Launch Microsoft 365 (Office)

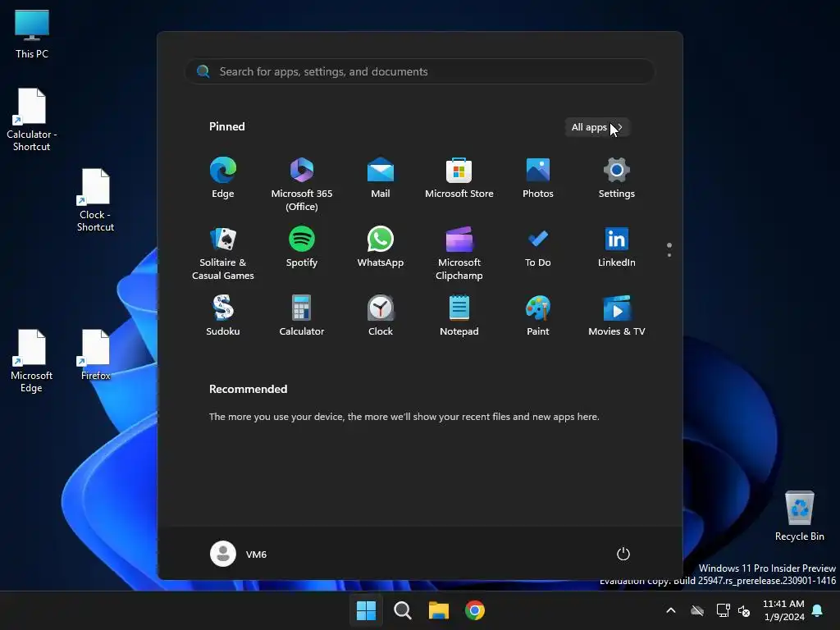point(302,185)
